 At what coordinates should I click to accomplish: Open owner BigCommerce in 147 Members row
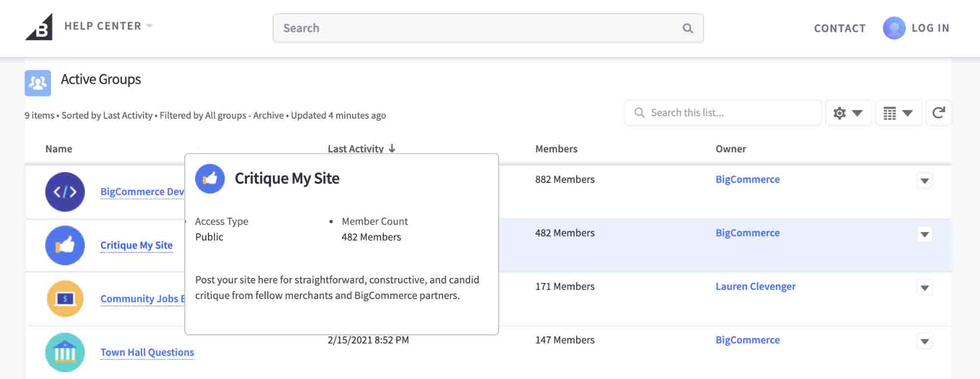pos(747,340)
